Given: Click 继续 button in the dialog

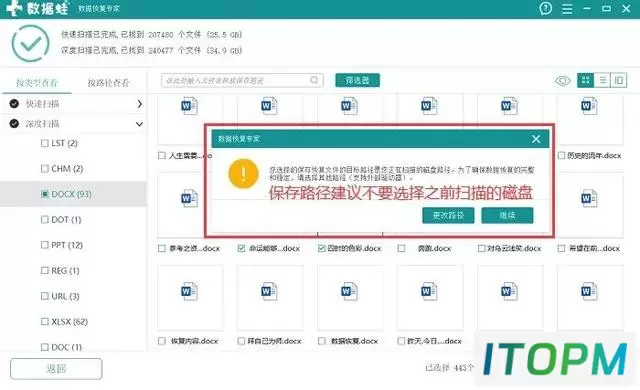Looking at the screenshot, I should tap(507, 215).
